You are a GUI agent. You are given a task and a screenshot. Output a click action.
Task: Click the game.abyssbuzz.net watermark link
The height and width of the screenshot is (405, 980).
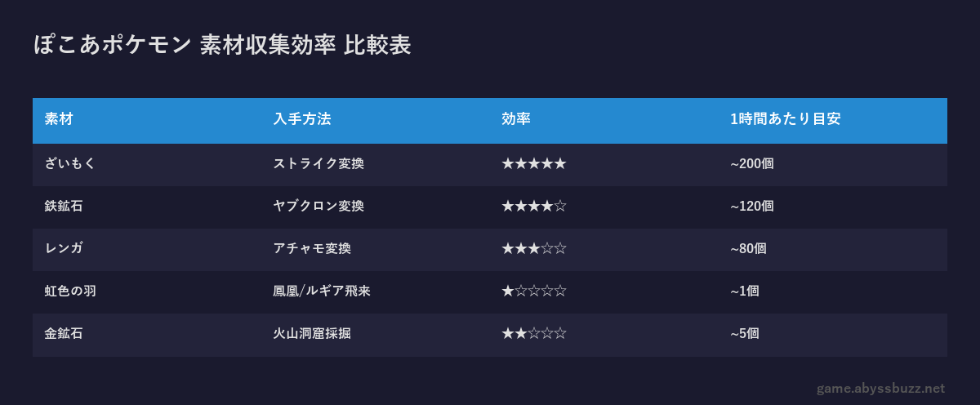[880, 389]
